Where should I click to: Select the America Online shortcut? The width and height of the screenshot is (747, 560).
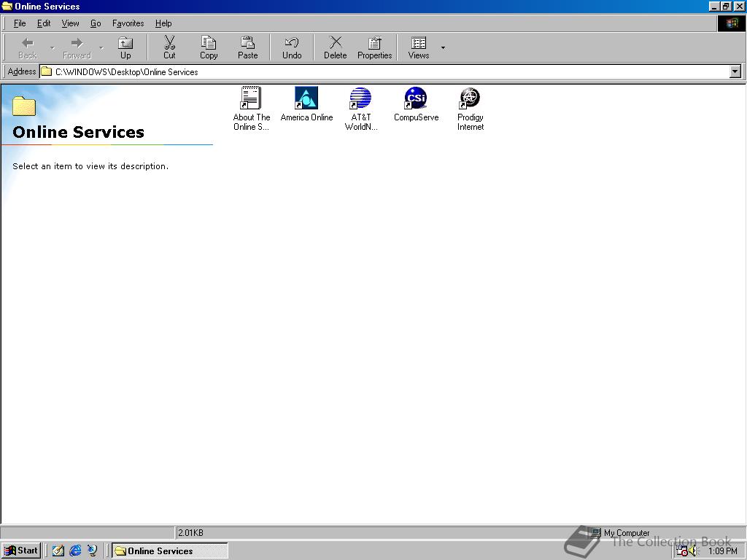(x=306, y=104)
